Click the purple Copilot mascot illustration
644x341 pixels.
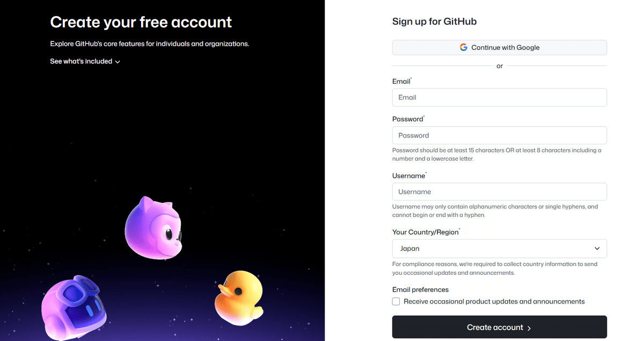pyautogui.click(x=153, y=228)
